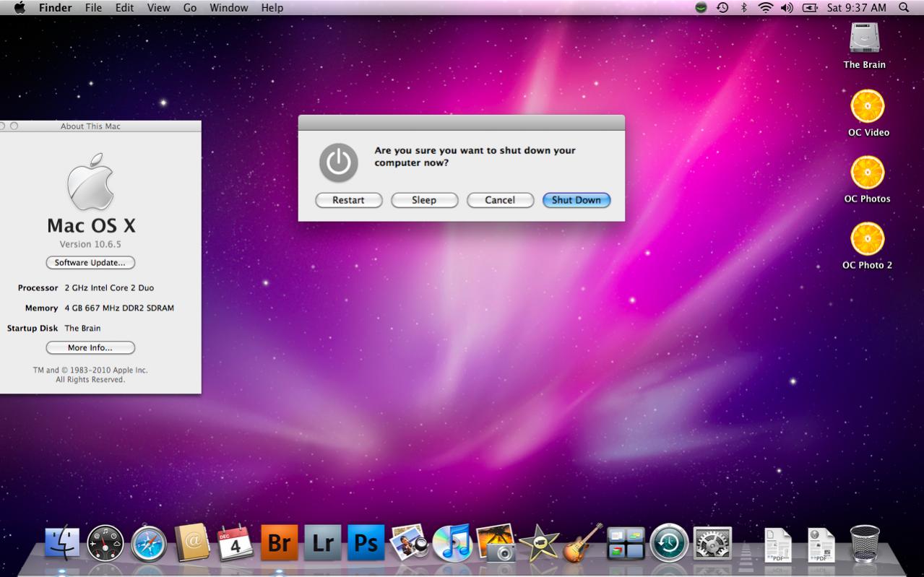Open the Go menu
Screen dimensions: 924x577
click(x=190, y=7)
